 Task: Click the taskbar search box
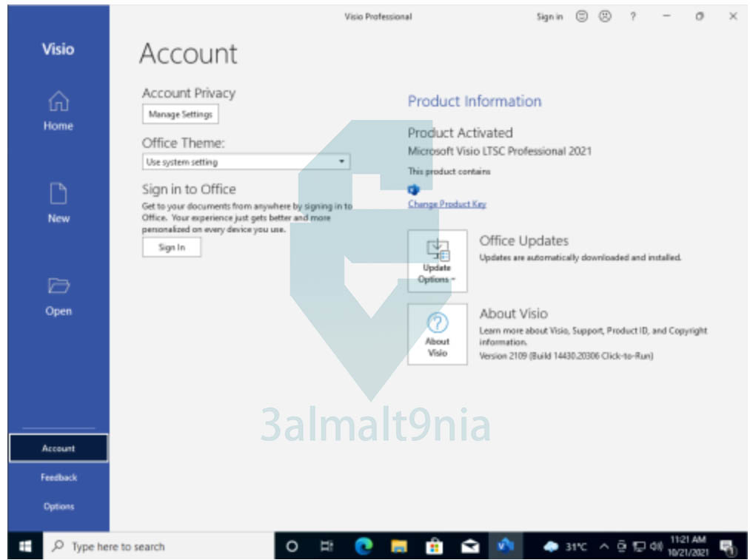tap(158, 546)
